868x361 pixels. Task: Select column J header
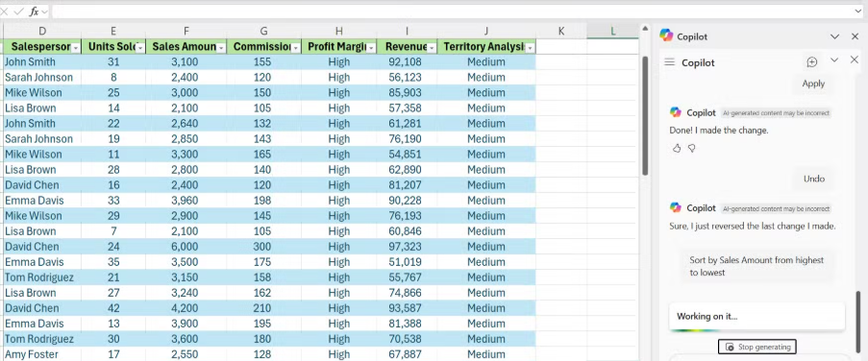click(486, 32)
